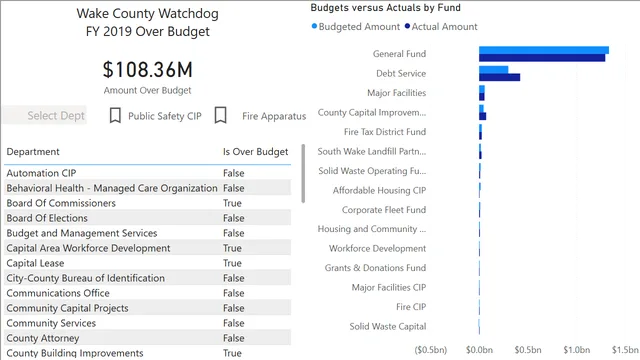Image resolution: width=640 pixels, height=360 pixels.
Task: Click the General Fund budgeted amount bar
Action: pos(544,50)
